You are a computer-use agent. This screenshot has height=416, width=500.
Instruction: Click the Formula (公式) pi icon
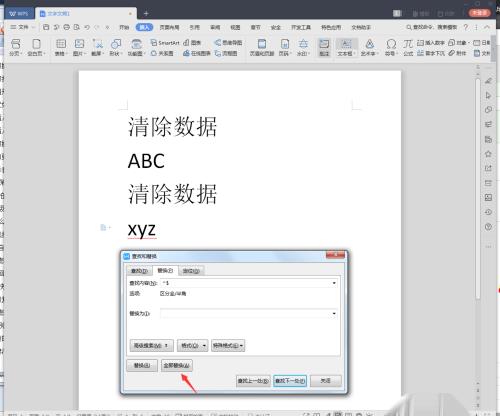408,47
